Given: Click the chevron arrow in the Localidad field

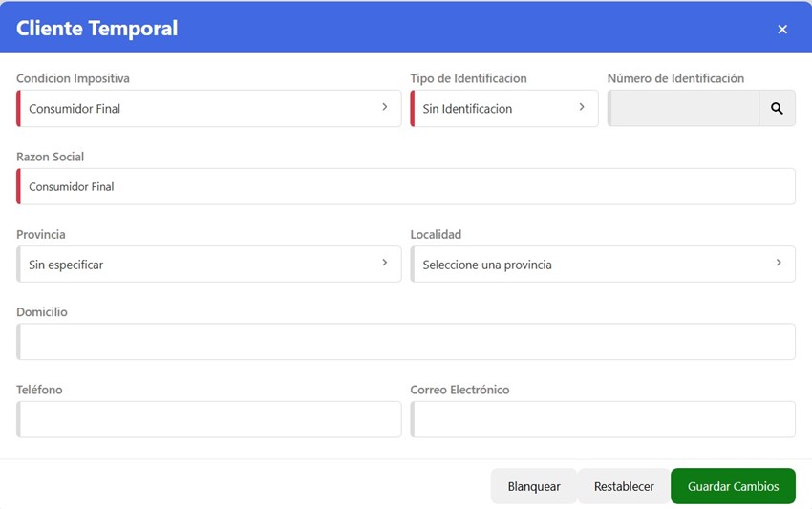Looking at the screenshot, I should (x=779, y=264).
